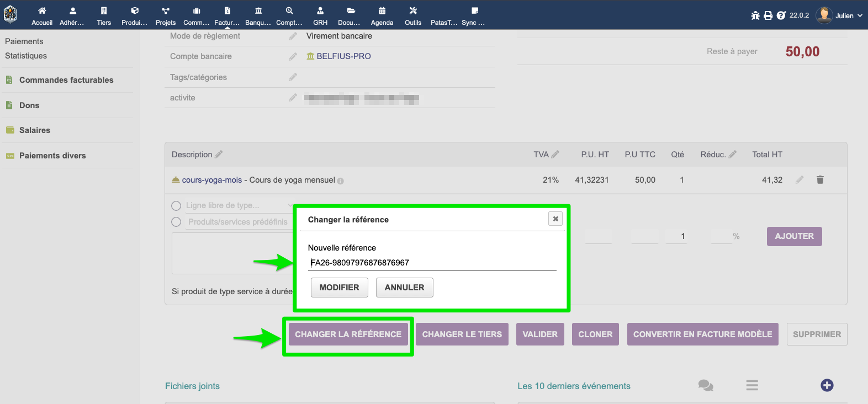The height and width of the screenshot is (404, 868).
Task: Click the bug report icon
Action: pyautogui.click(x=755, y=15)
